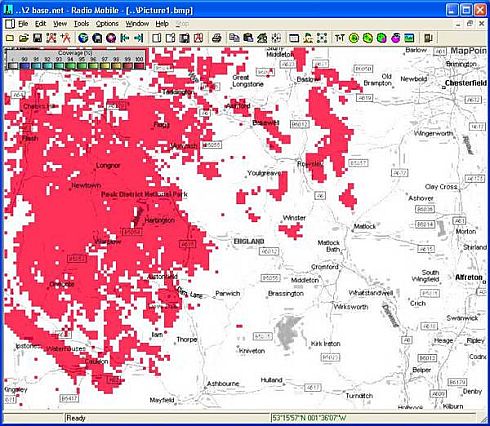Click the teal left-pointing arrow icon
The height and width of the screenshot is (426, 490).
[x=125, y=38]
